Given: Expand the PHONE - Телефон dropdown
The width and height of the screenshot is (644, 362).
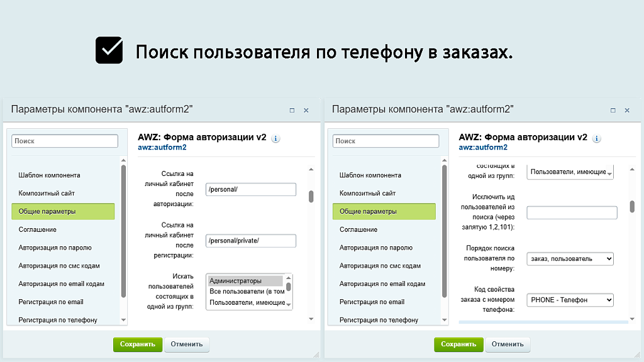Looking at the screenshot, I should pos(570,300).
